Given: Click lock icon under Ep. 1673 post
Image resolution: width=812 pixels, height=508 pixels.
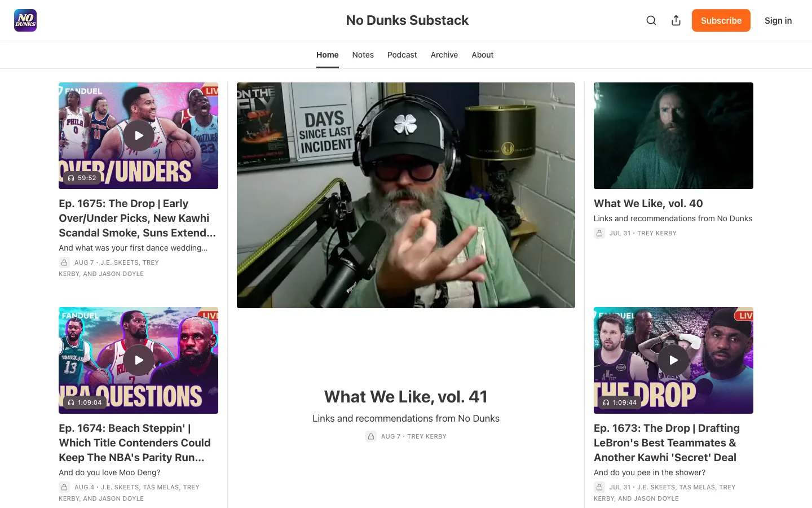Looking at the screenshot, I should pos(599,487).
